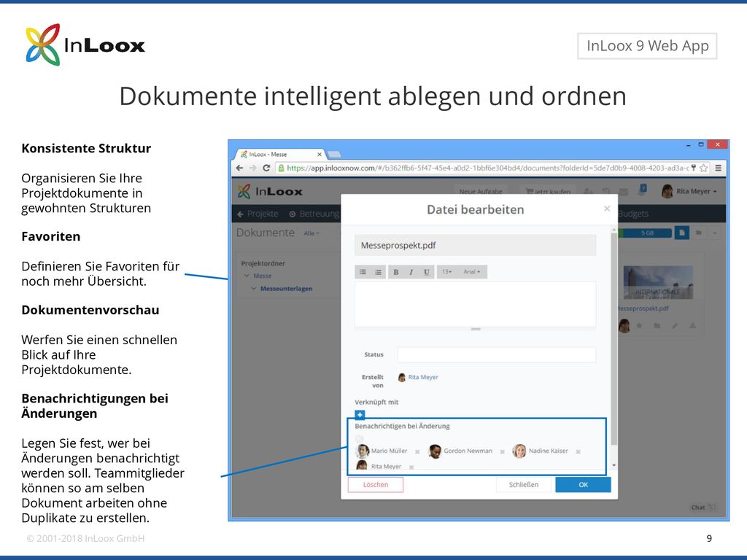Click the key icon in the address bar
Image resolution: width=747 pixels, height=560 pixels.
(694, 168)
